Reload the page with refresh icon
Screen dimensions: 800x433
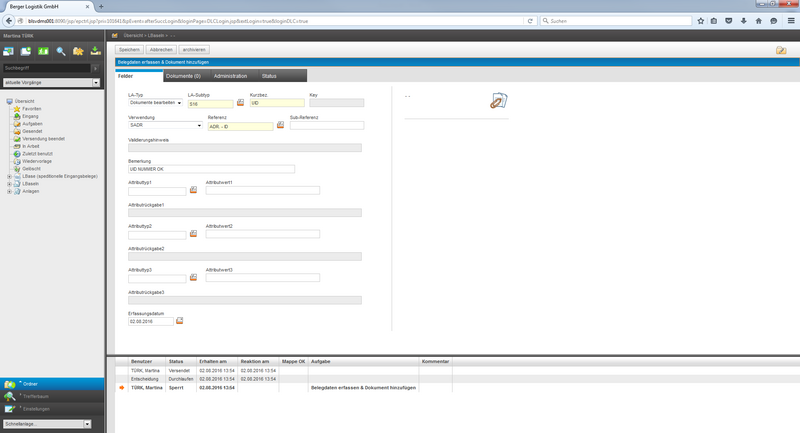click(x=530, y=21)
